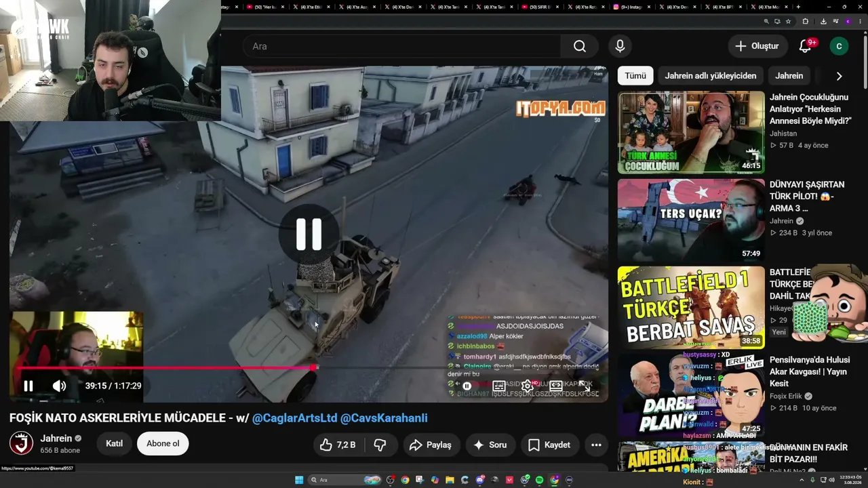The image size is (868, 488).
Task: Like the video (7,2 B thumbs up)
Action: click(338, 445)
